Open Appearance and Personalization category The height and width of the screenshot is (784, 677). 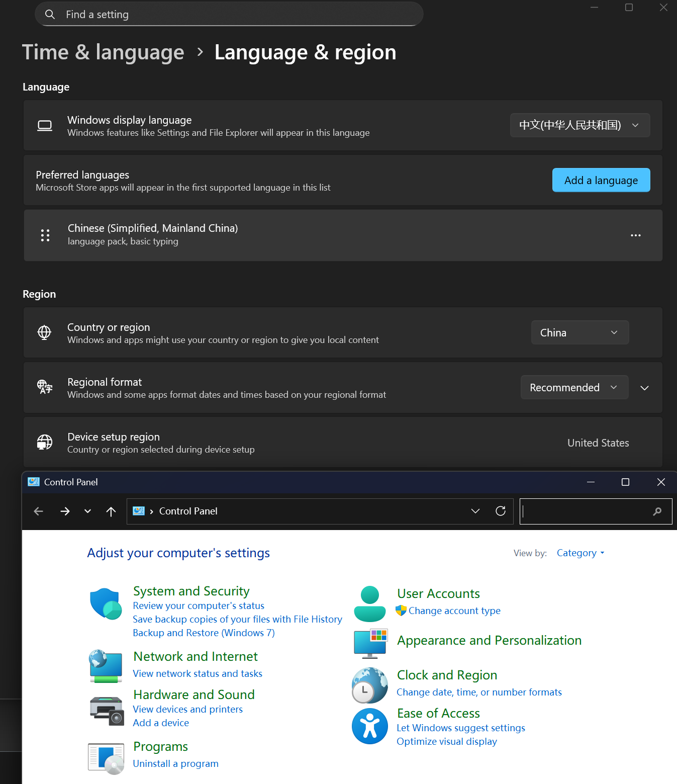tap(489, 640)
